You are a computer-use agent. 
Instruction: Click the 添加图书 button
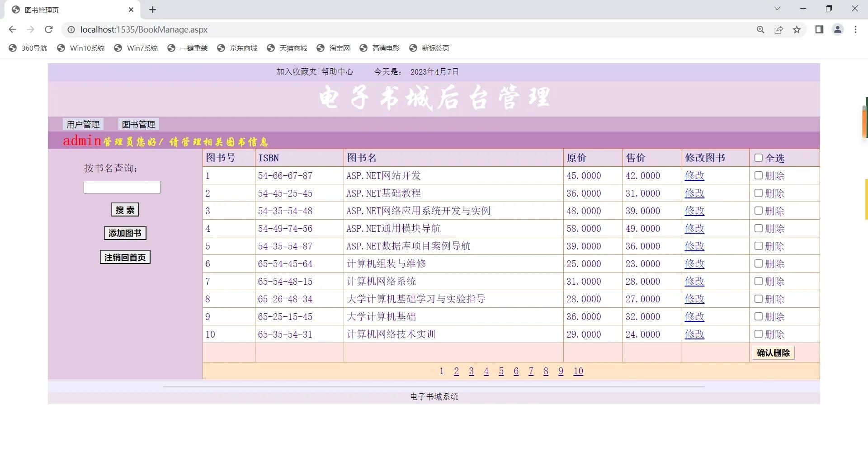125,233
